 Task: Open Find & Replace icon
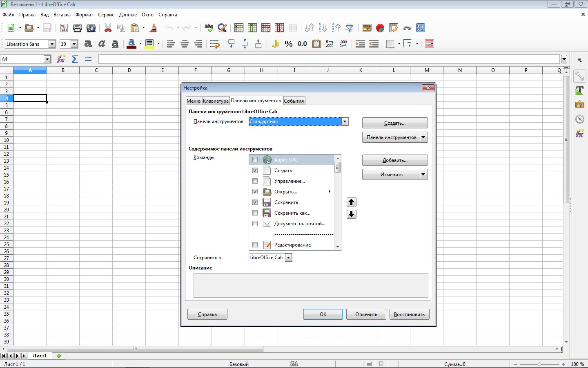click(x=222, y=28)
